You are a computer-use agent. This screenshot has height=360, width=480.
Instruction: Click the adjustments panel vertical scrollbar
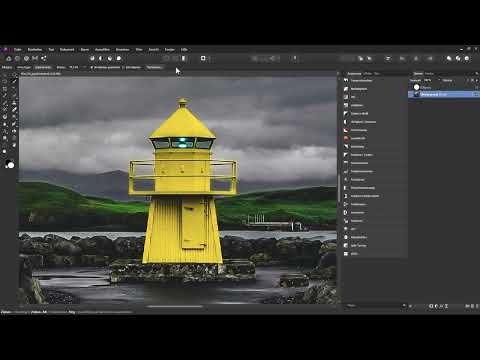[339, 188]
